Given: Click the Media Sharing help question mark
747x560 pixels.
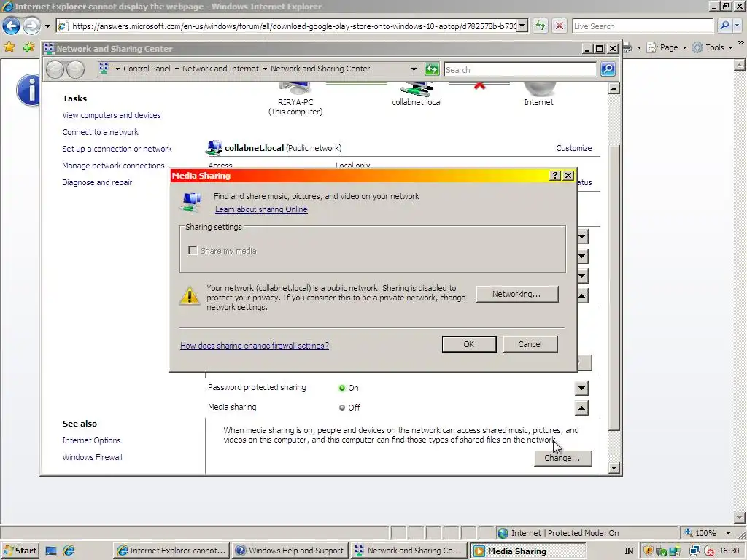Looking at the screenshot, I should pyautogui.click(x=554, y=175).
